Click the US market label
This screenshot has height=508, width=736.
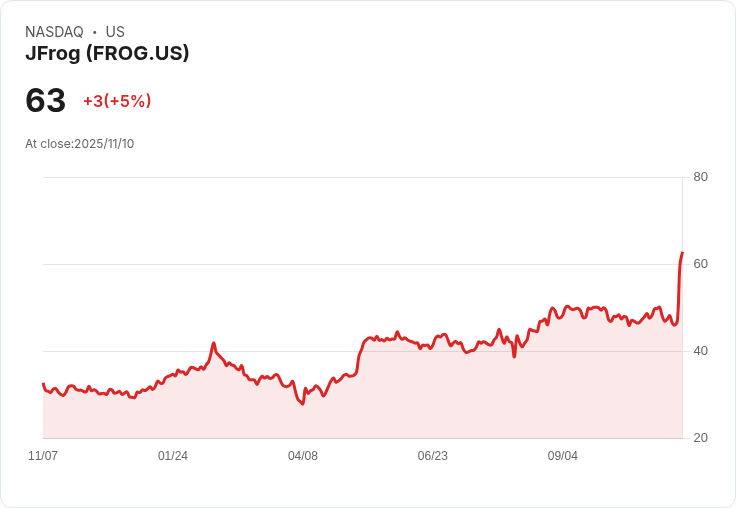[x=115, y=32]
